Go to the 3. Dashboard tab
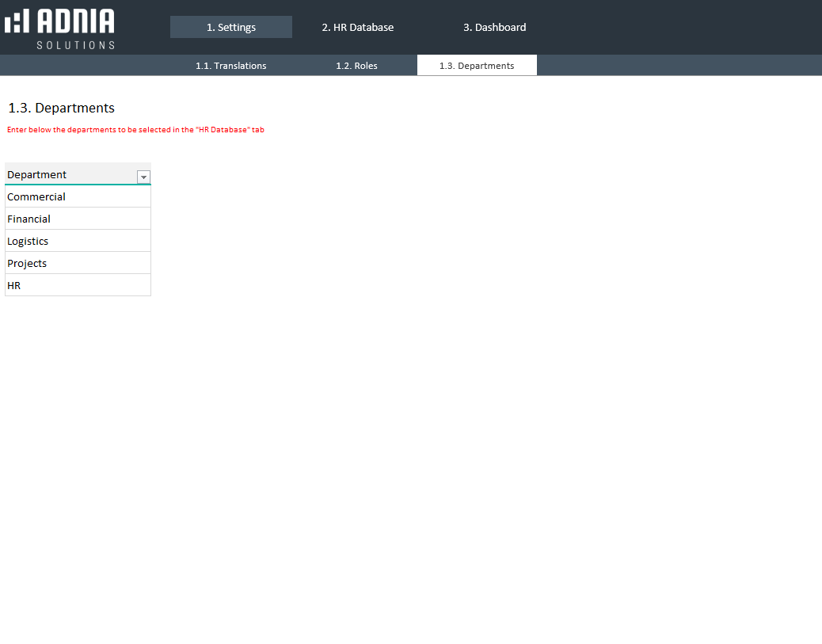Image resolution: width=822 pixels, height=644 pixels. point(494,27)
